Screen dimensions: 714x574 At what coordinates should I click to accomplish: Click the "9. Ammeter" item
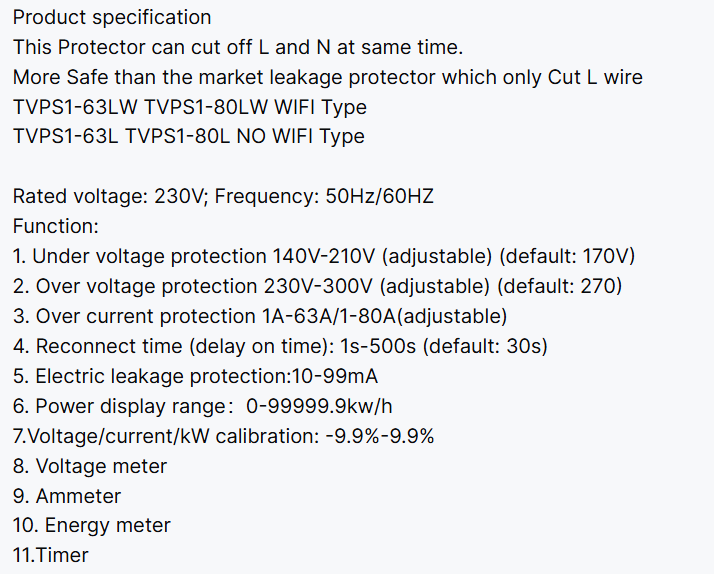coord(67,496)
